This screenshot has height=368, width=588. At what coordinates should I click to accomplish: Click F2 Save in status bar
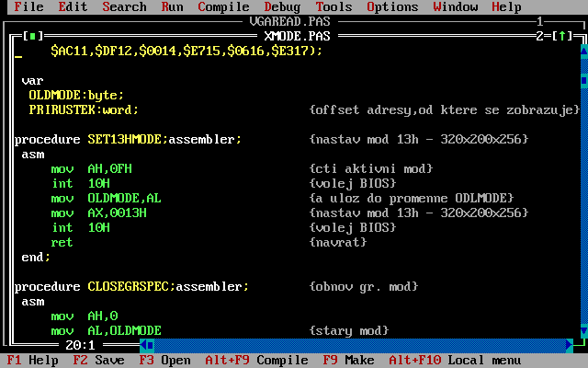pos(98,361)
